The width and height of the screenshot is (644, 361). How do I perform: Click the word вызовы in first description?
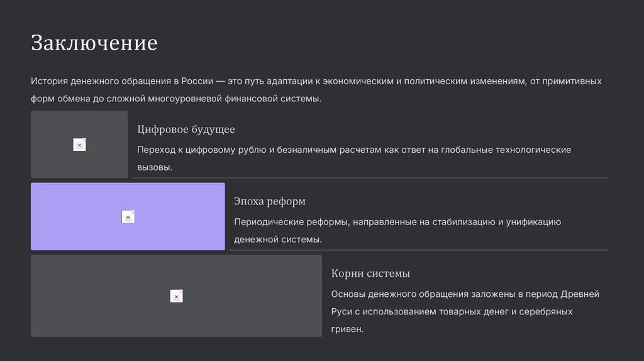coord(154,167)
